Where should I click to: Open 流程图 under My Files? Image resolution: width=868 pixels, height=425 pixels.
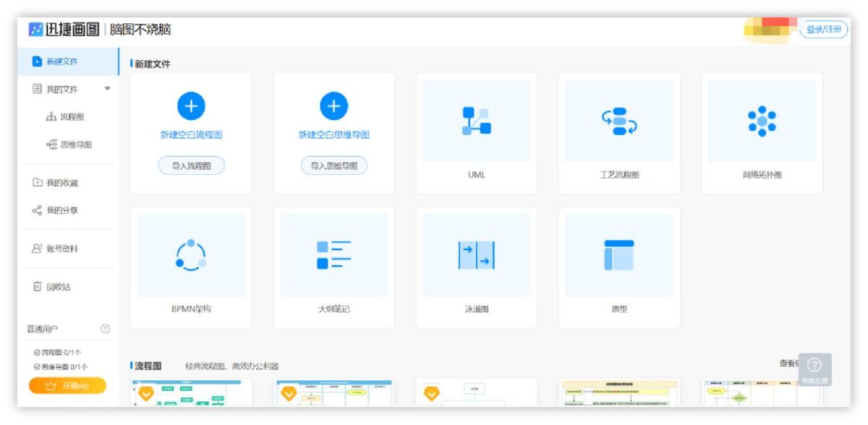(x=71, y=117)
